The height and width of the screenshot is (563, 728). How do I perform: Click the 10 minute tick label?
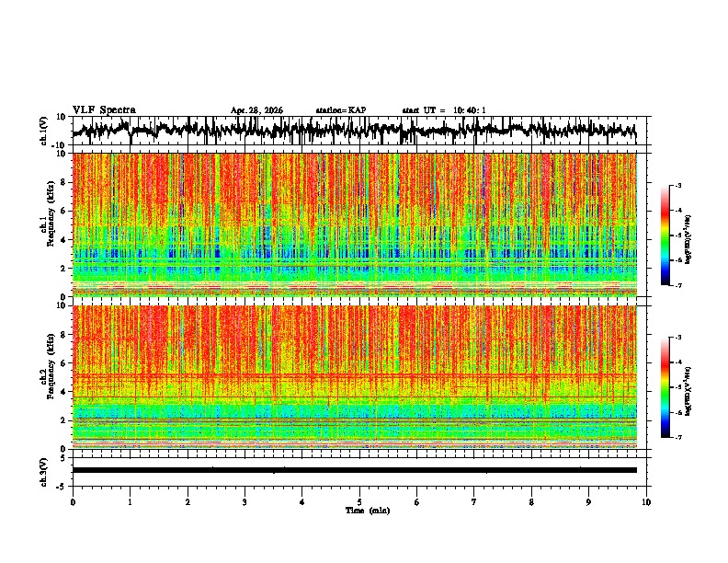point(646,502)
